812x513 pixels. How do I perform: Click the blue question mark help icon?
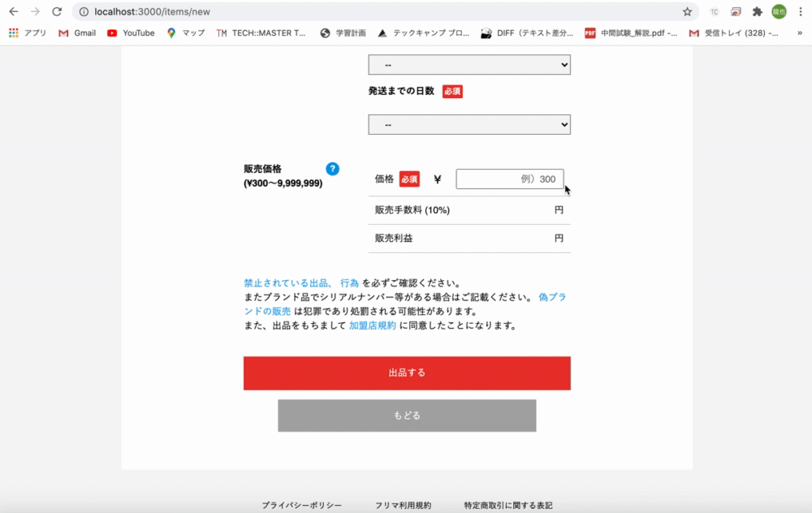(x=332, y=169)
